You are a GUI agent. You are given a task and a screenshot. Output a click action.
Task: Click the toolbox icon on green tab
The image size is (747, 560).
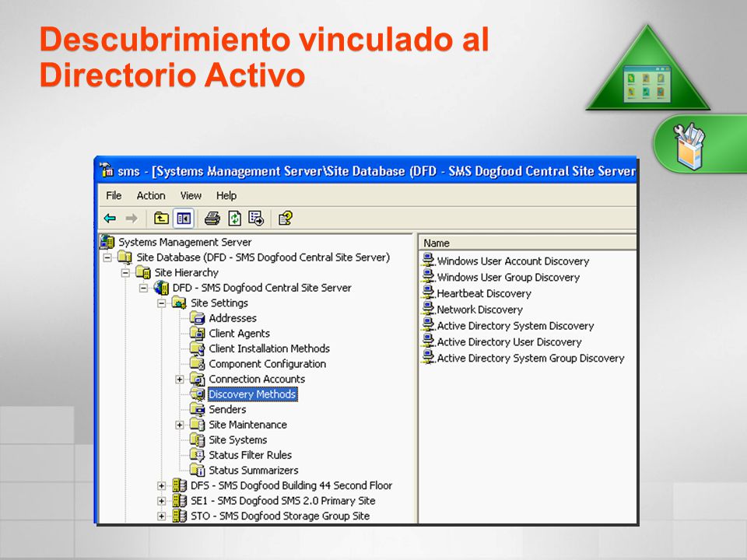point(689,145)
